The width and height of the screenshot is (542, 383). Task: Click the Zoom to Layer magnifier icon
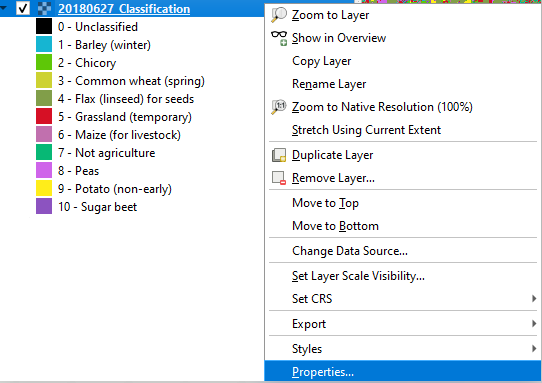[279, 15]
